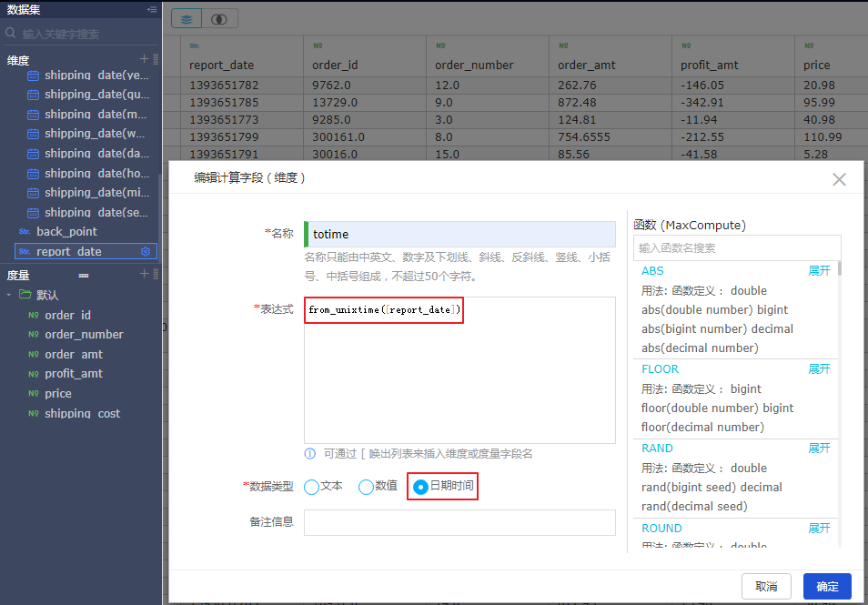
Task: Collapse the dataset panel using the top arrow icon
Action: (152, 9)
